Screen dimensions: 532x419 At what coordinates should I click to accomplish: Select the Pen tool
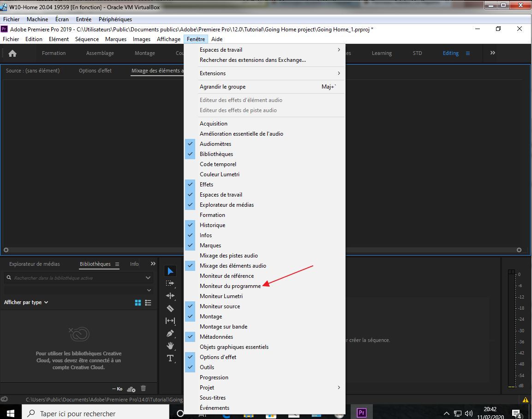tap(170, 334)
